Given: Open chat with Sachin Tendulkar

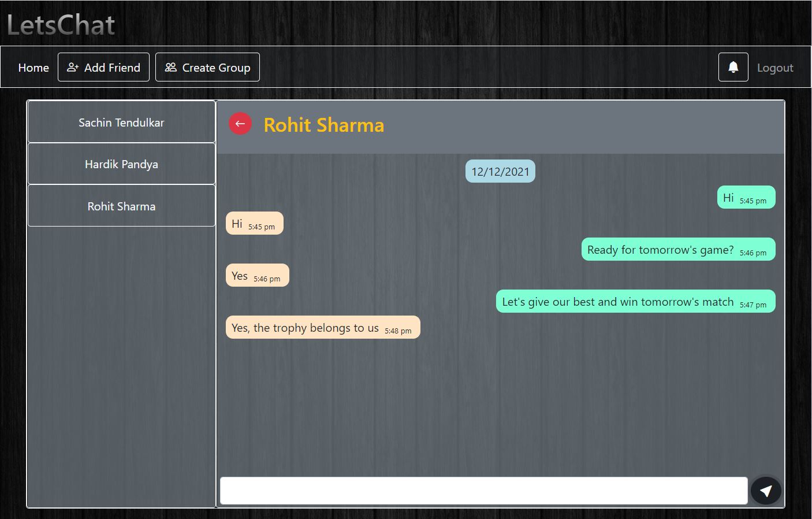Looking at the screenshot, I should click(121, 122).
